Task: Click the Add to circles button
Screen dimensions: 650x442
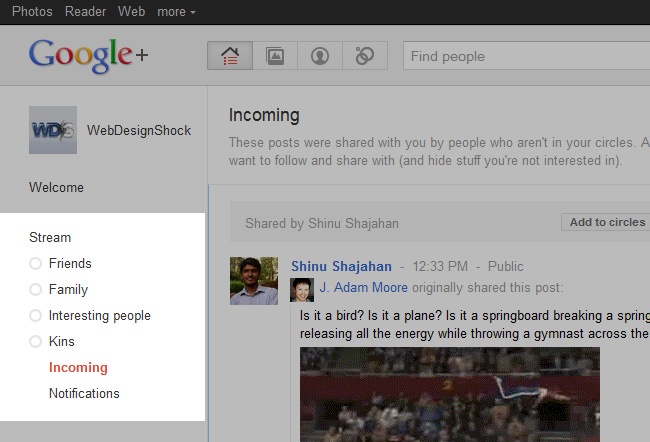Action: [606, 222]
